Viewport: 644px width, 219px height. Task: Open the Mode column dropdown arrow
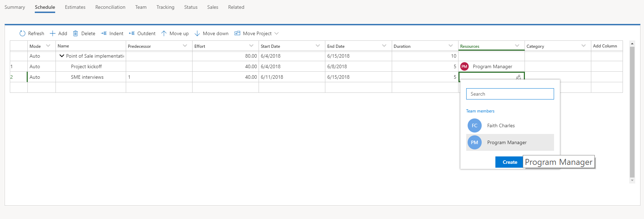[48, 46]
